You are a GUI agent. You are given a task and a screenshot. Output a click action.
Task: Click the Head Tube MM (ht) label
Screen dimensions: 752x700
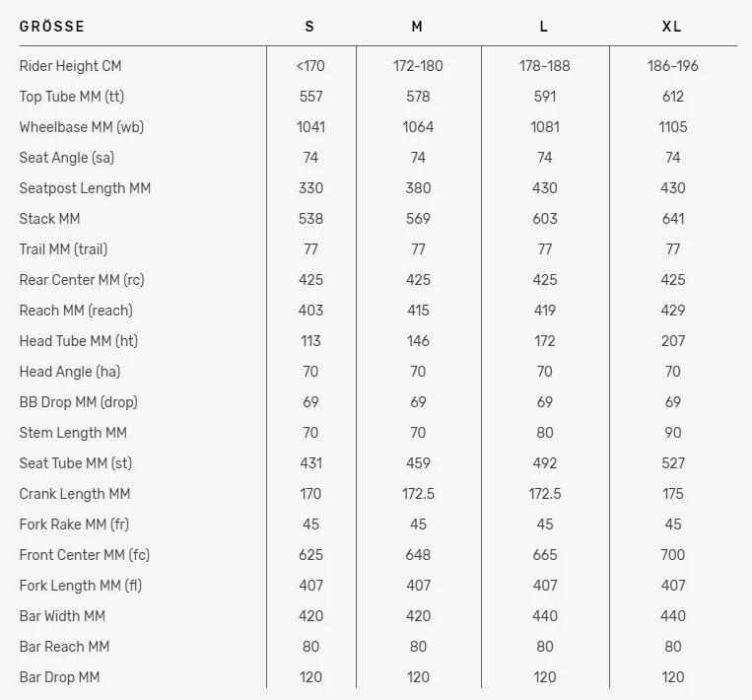[x=79, y=341]
